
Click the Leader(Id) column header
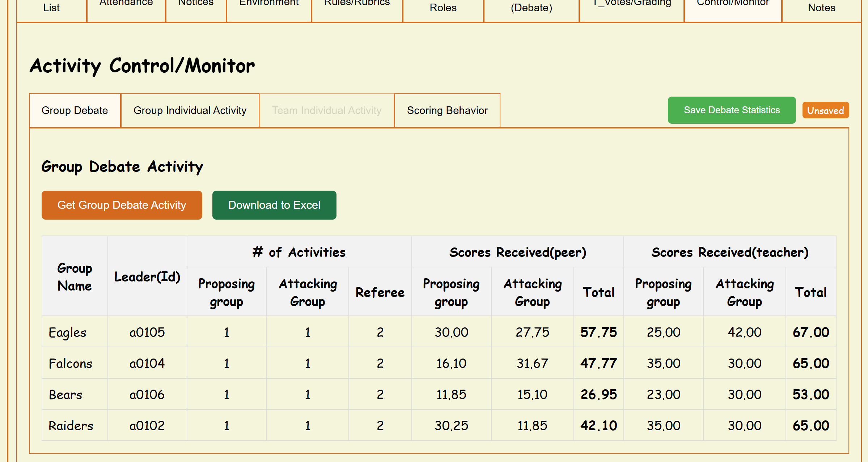click(147, 277)
